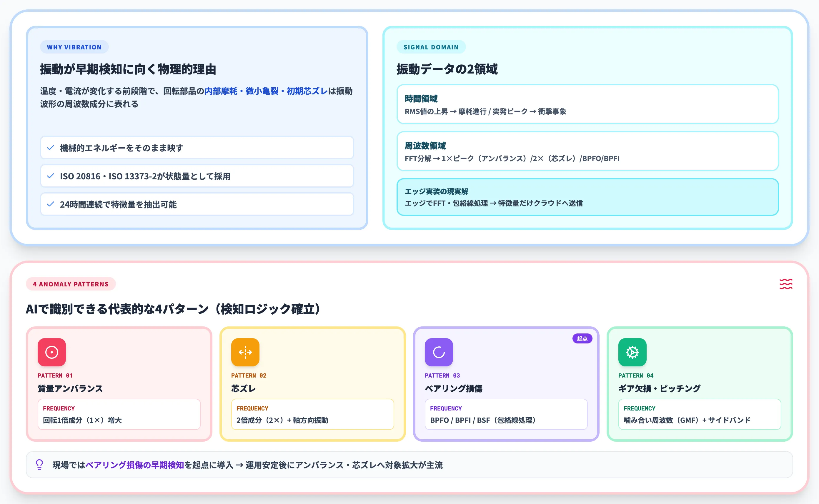Click the ベアリング損傷 card title
This screenshot has width=819, height=504.
(454, 388)
